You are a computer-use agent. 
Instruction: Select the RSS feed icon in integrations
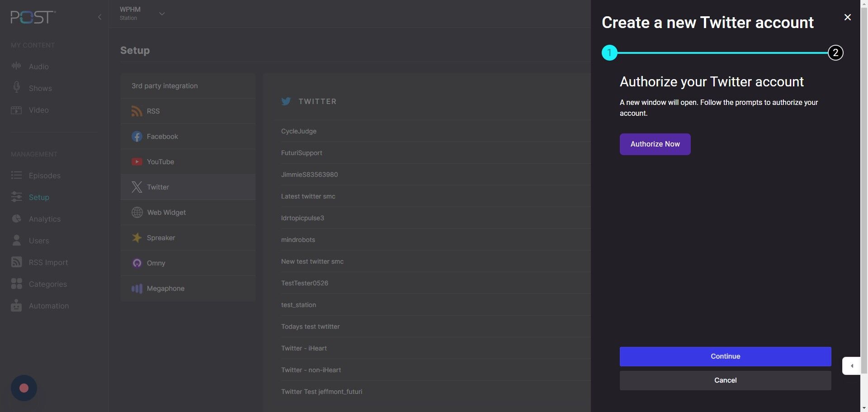pyautogui.click(x=137, y=111)
